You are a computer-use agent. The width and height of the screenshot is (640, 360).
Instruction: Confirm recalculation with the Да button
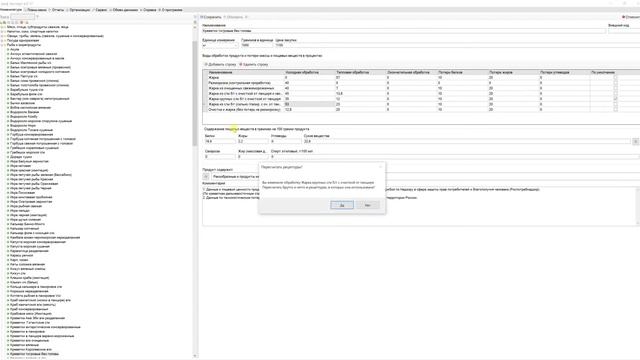click(x=342, y=205)
